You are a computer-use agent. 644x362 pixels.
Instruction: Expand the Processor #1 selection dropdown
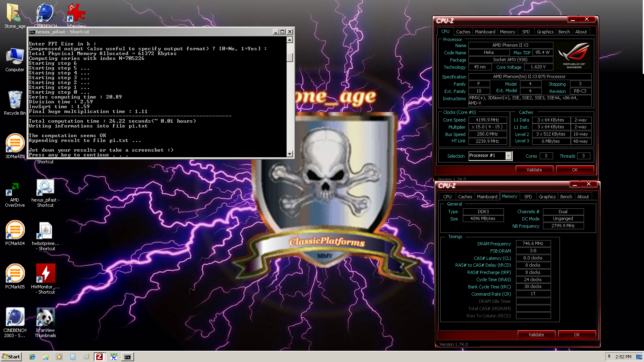(509, 156)
